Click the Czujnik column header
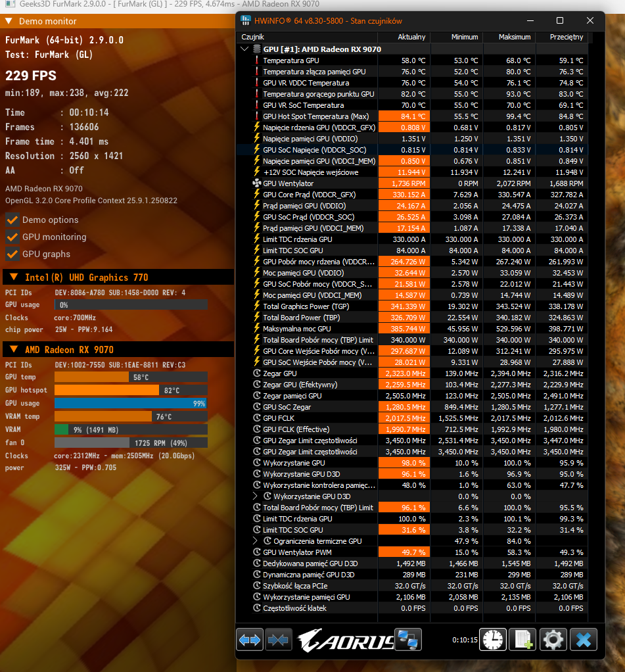Viewport: 625px width, 672px height. [307, 37]
